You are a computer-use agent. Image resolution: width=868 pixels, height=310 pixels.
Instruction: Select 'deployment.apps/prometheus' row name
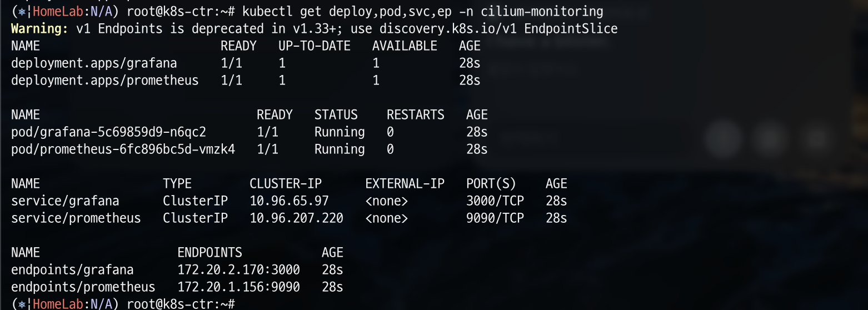(105, 80)
